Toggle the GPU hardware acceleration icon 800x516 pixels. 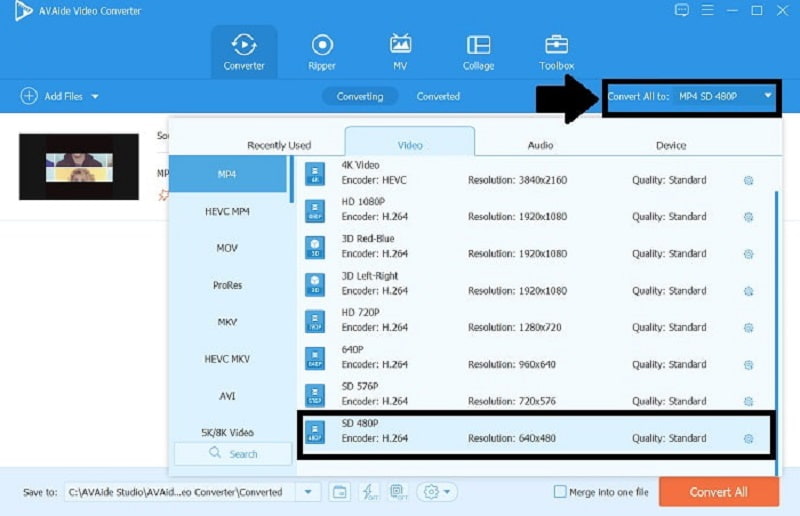[398, 492]
